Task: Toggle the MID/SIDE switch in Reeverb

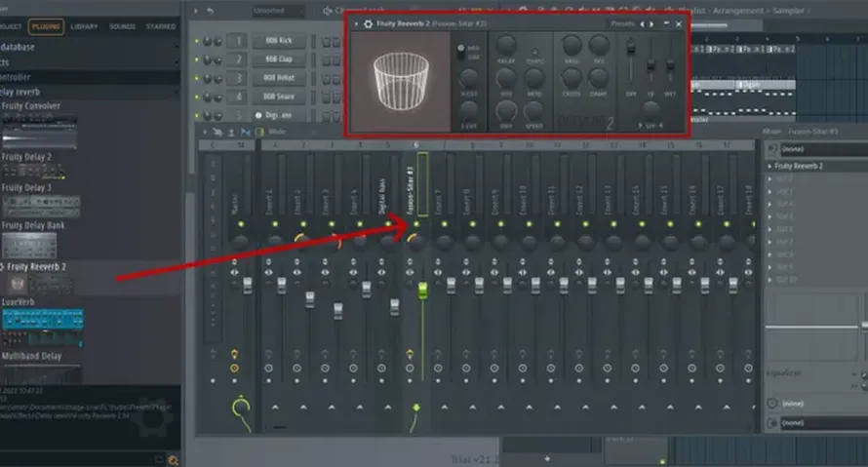Action: [460, 52]
